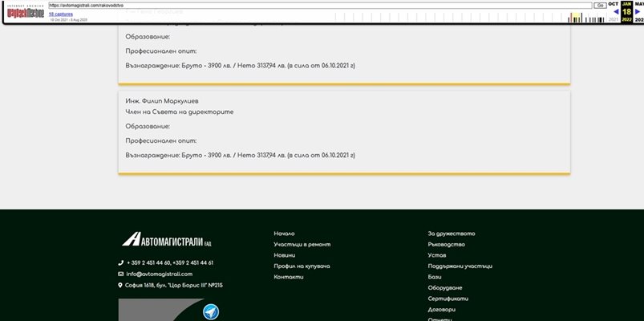Open the Telegram paper-plane icon
The image size is (644, 321).
[x=211, y=312]
